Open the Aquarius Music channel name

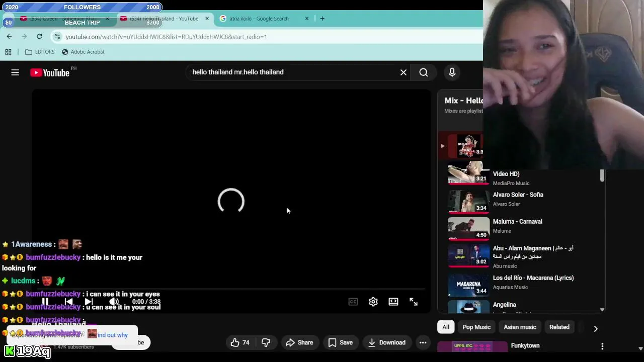click(510, 288)
